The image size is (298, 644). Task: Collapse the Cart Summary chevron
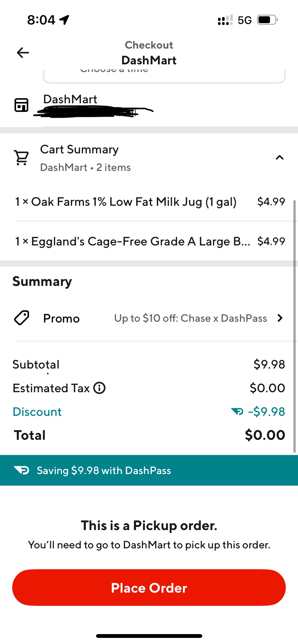coord(279,158)
